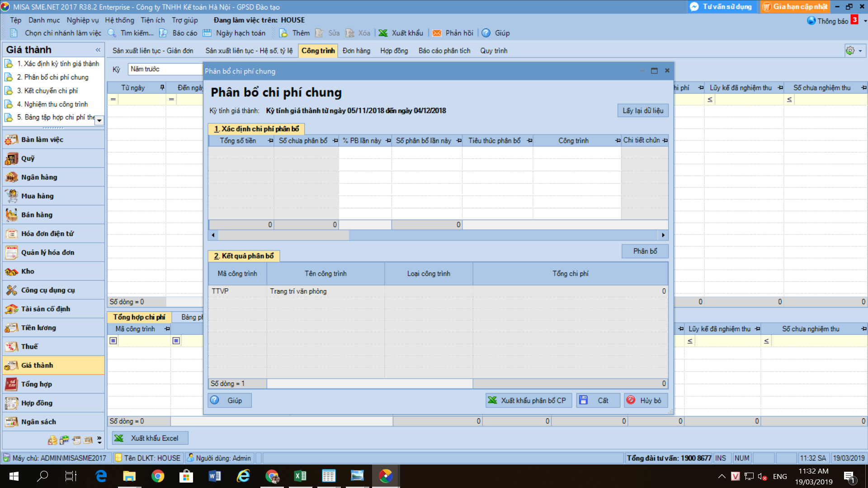Expand the Giá thành task list dropdown
This screenshot has height=488, width=868.
pyautogui.click(x=99, y=120)
